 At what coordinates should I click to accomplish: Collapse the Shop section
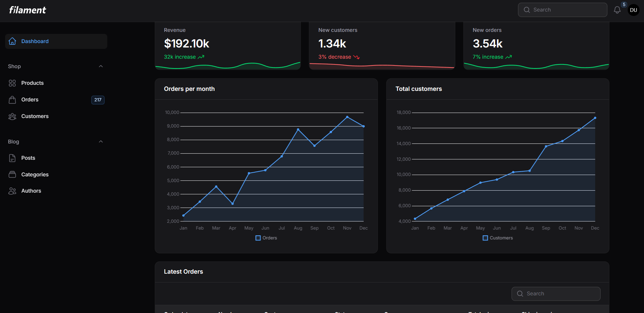(x=100, y=66)
